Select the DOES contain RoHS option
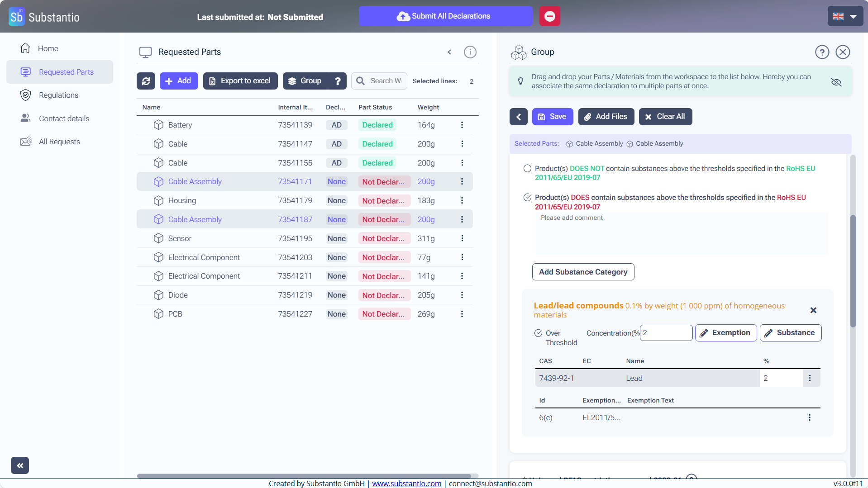868x488 pixels. (527, 198)
